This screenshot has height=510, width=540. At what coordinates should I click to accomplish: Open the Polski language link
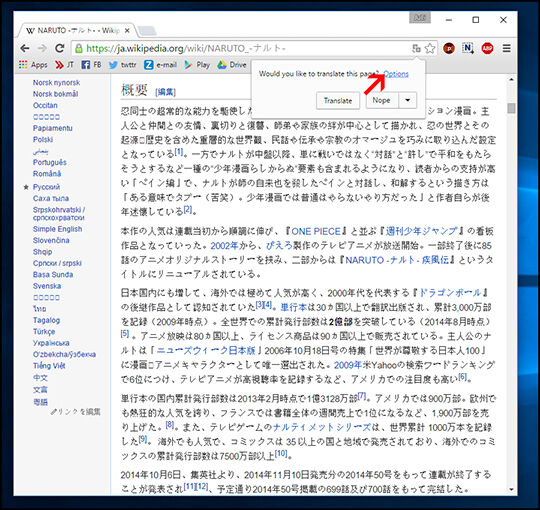click(43, 139)
